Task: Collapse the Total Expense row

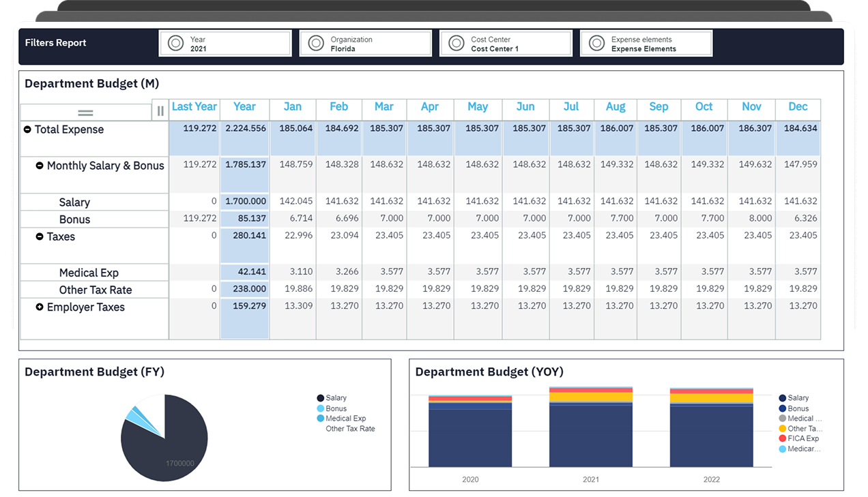Action: 27,130
